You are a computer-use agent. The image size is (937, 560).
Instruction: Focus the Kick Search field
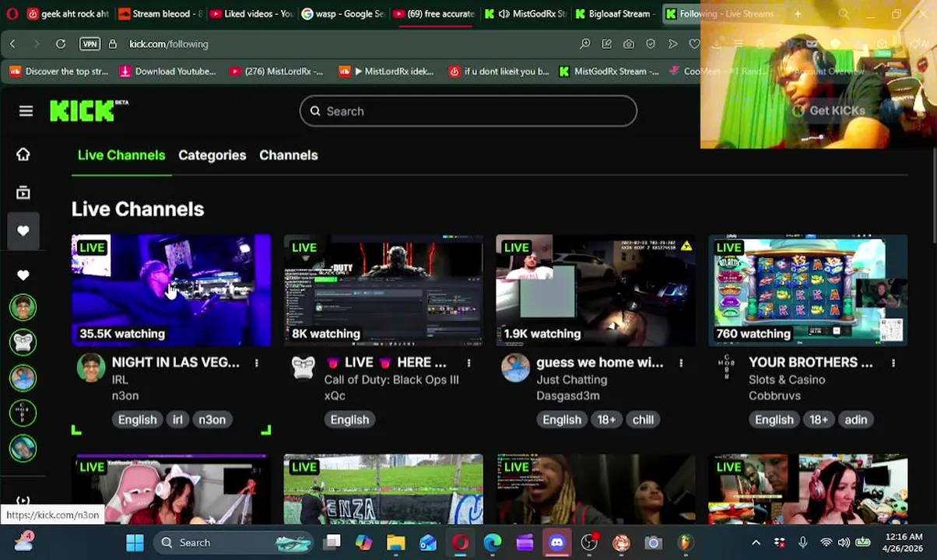[x=468, y=111]
